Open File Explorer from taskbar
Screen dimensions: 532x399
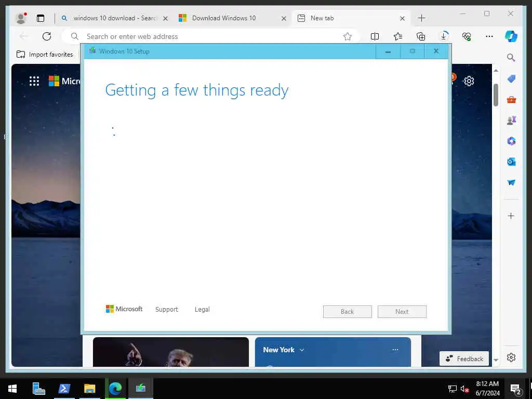pos(89,389)
